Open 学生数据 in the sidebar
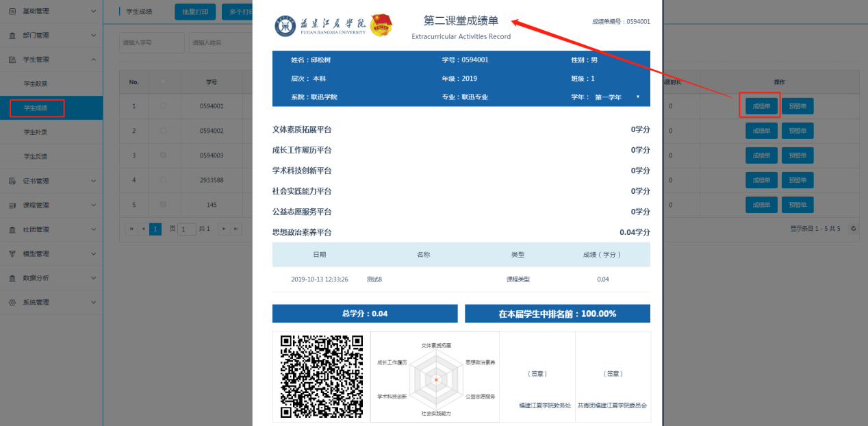The height and width of the screenshot is (426, 868). point(36,84)
